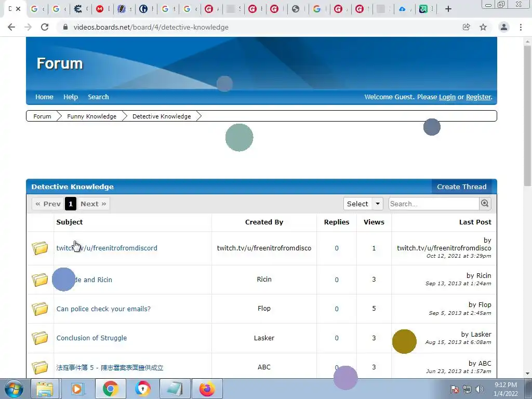Click the Next page button
The width and height of the screenshot is (532, 399).
pos(94,204)
